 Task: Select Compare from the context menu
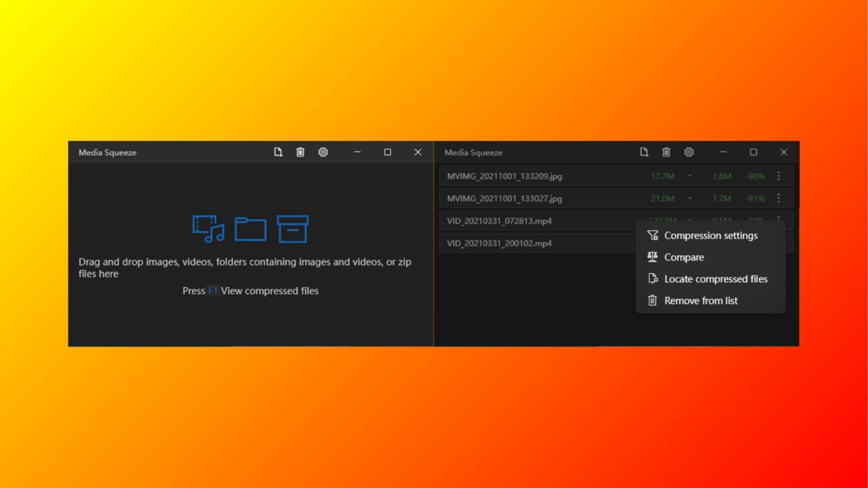[x=684, y=257]
